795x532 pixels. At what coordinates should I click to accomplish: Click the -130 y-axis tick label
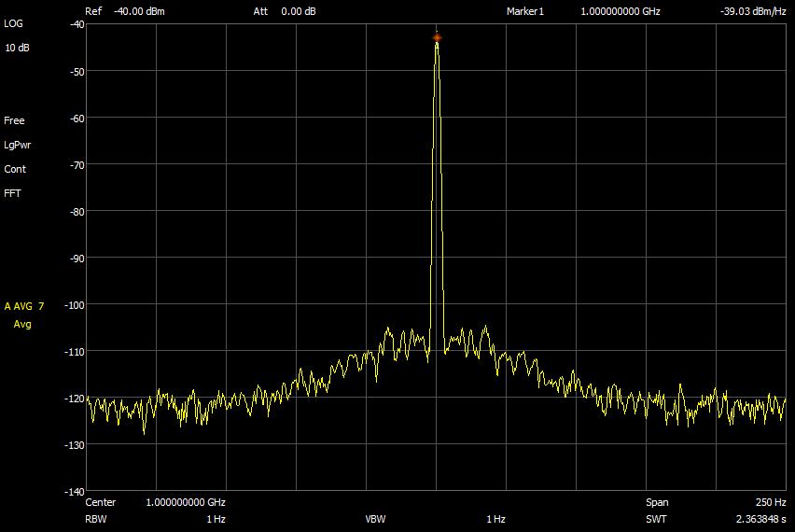tap(75, 445)
